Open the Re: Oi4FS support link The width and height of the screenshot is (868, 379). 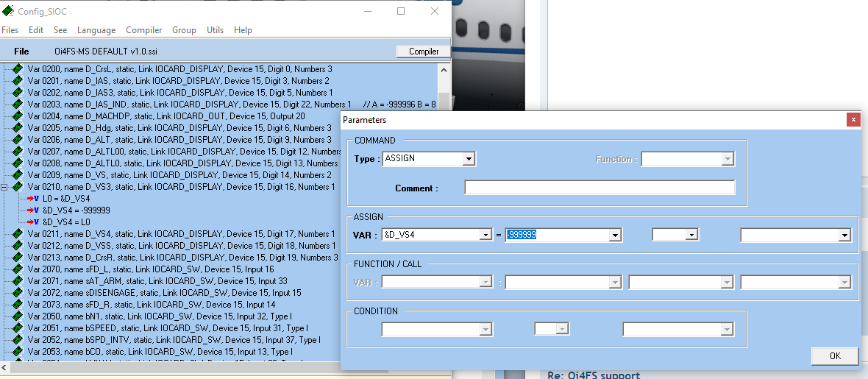coord(594,375)
